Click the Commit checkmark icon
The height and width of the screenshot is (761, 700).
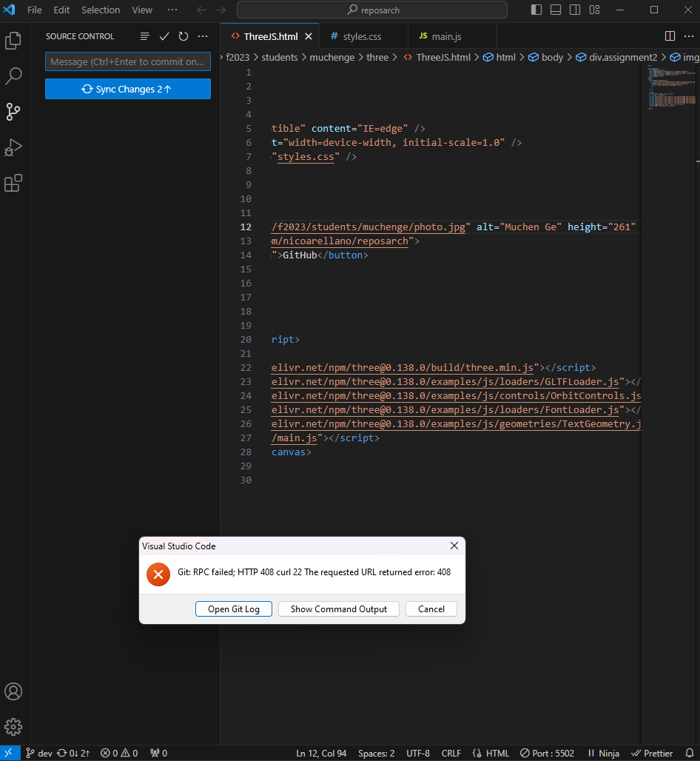point(164,36)
